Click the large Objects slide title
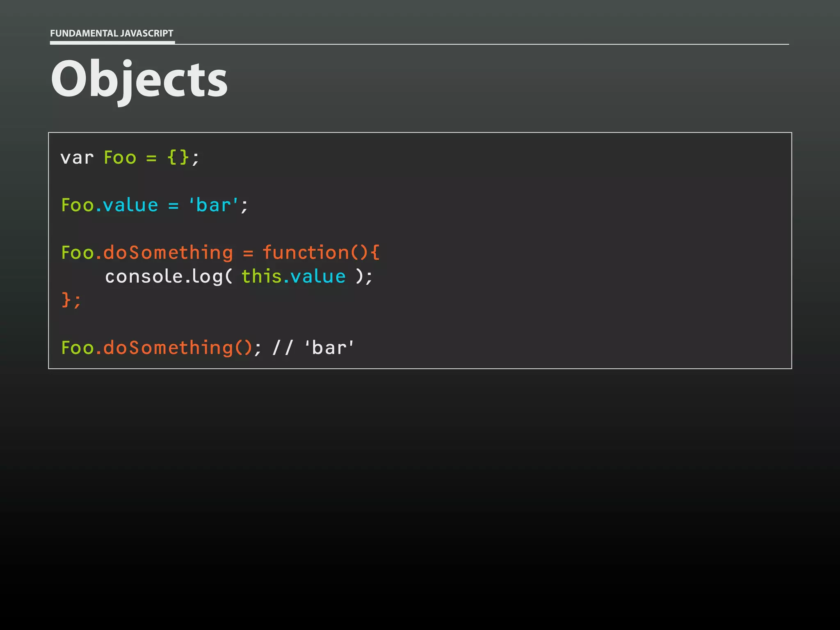 (x=139, y=79)
